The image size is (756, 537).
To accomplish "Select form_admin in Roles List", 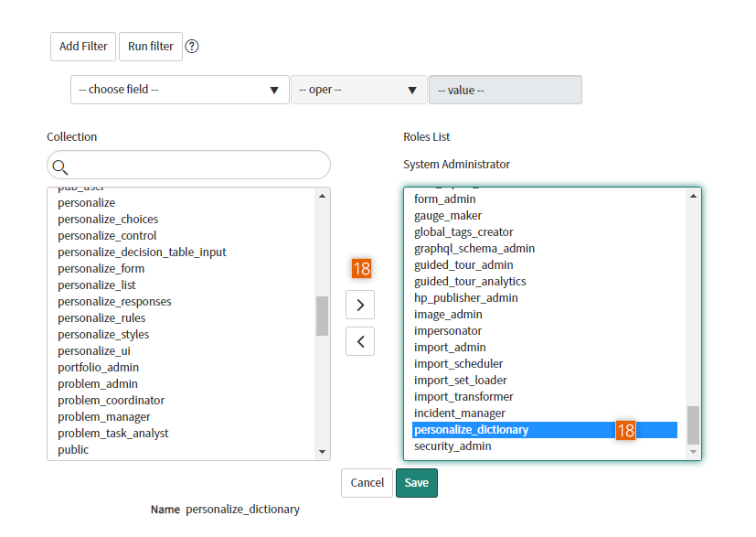I will [444, 199].
